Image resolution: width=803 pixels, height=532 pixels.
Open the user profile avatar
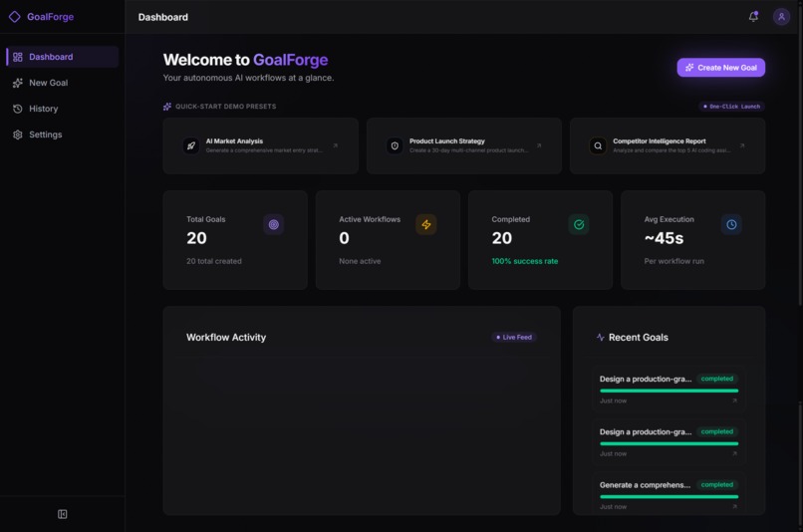click(781, 17)
